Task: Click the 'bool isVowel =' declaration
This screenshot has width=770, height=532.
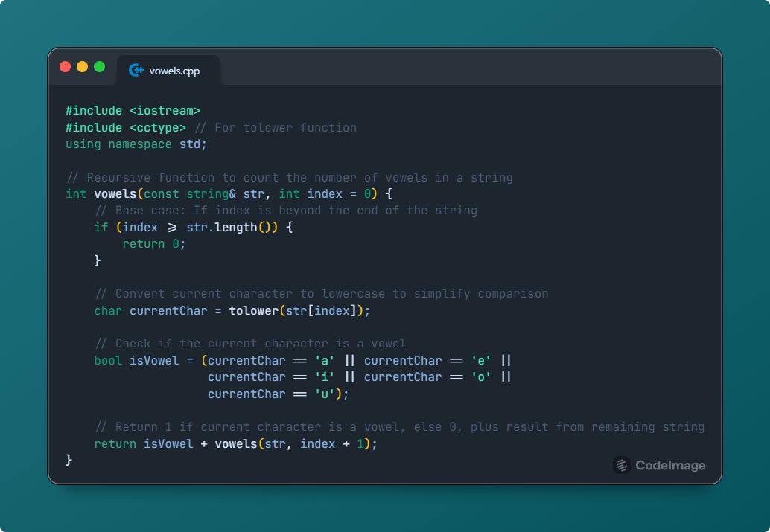Action: point(144,361)
